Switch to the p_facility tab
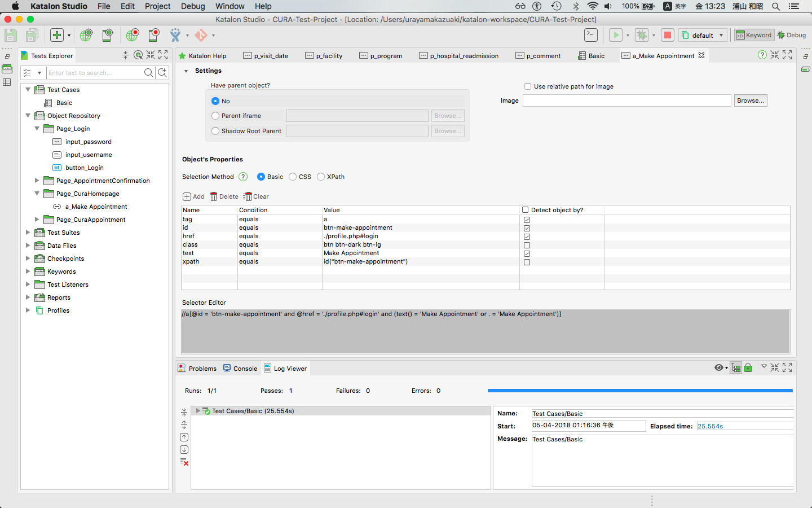 [x=324, y=56]
